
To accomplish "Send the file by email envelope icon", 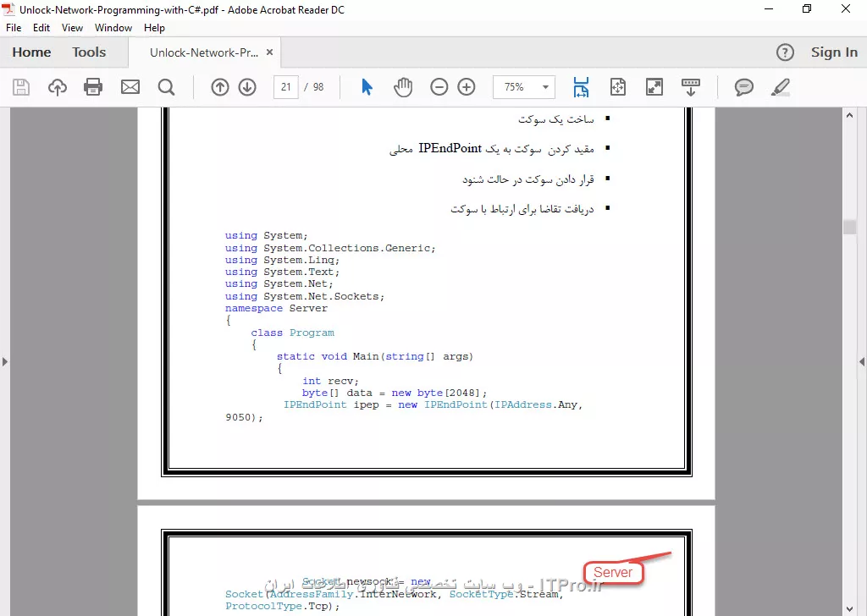I will pos(130,87).
